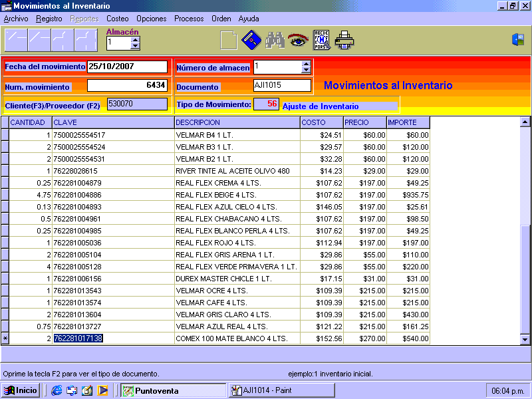
Task: Launch Internet Explorer from quick launch
Action: (x=57, y=390)
